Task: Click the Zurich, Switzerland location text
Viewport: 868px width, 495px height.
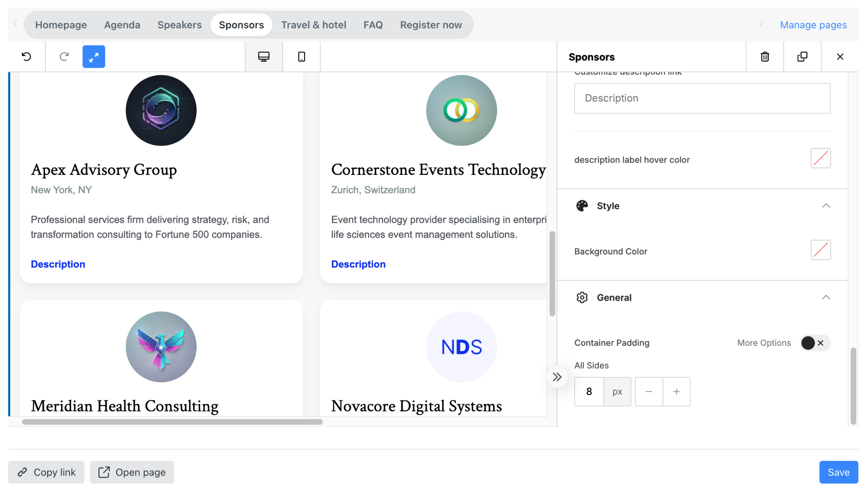Action: pyautogui.click(x=373, y=190)
